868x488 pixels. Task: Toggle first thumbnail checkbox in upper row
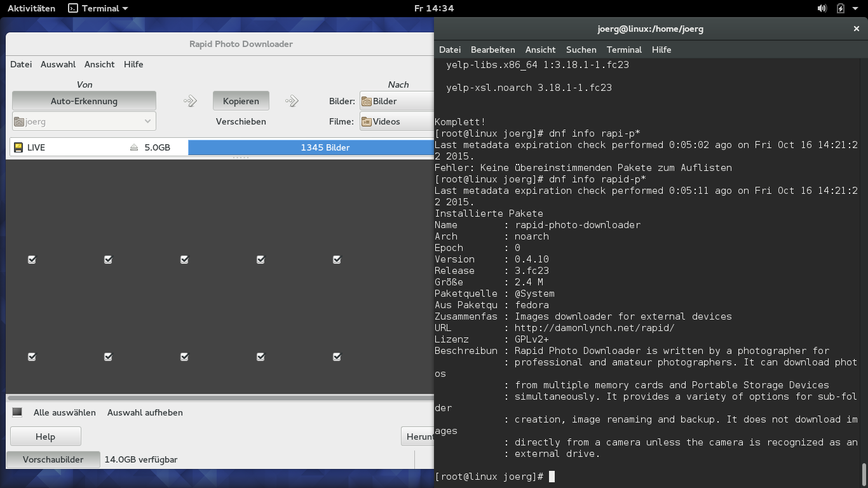[32, 259]
